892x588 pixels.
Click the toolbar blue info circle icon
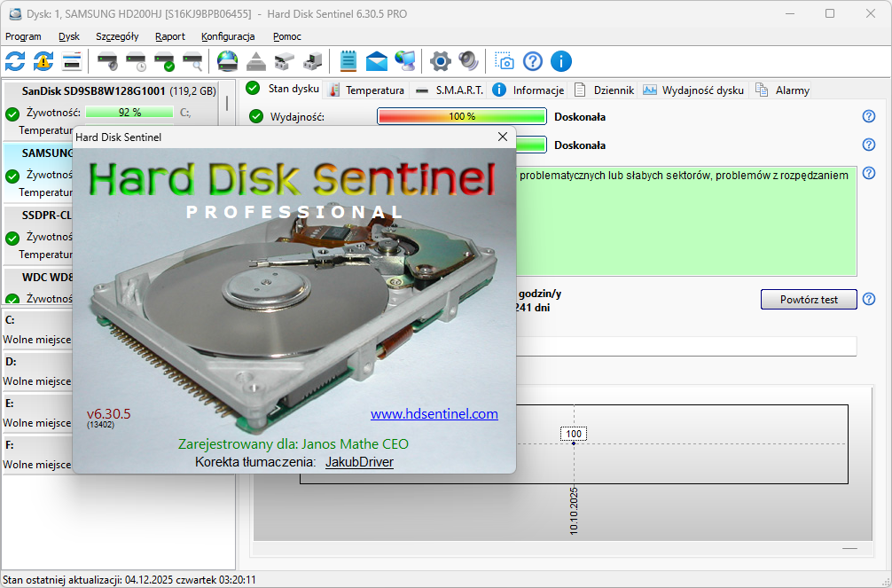[x=561, y=61]
